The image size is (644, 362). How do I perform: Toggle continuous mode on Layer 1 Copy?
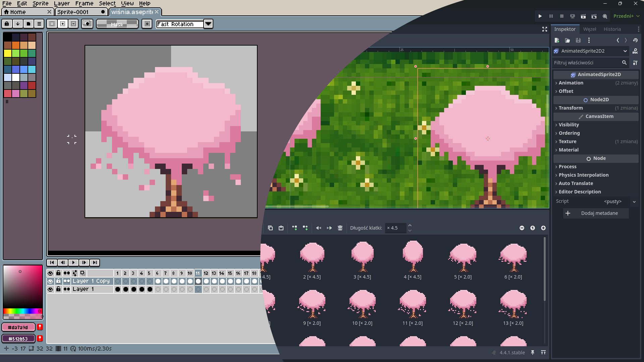click(67, 281)
